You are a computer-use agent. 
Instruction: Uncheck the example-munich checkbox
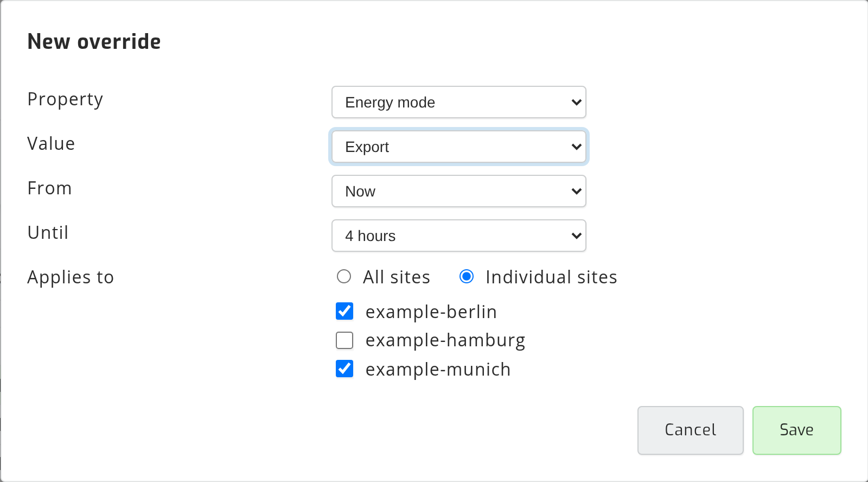click(344, 369)
